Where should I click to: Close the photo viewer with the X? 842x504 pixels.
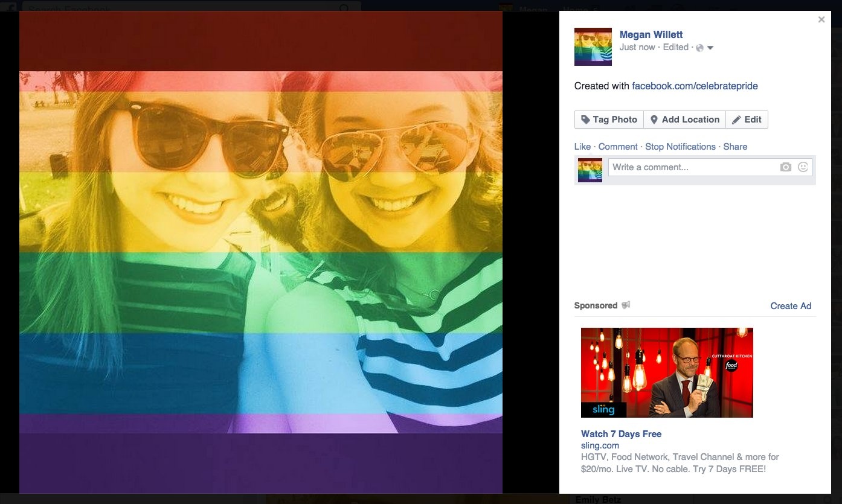click(x=821, y=20)
